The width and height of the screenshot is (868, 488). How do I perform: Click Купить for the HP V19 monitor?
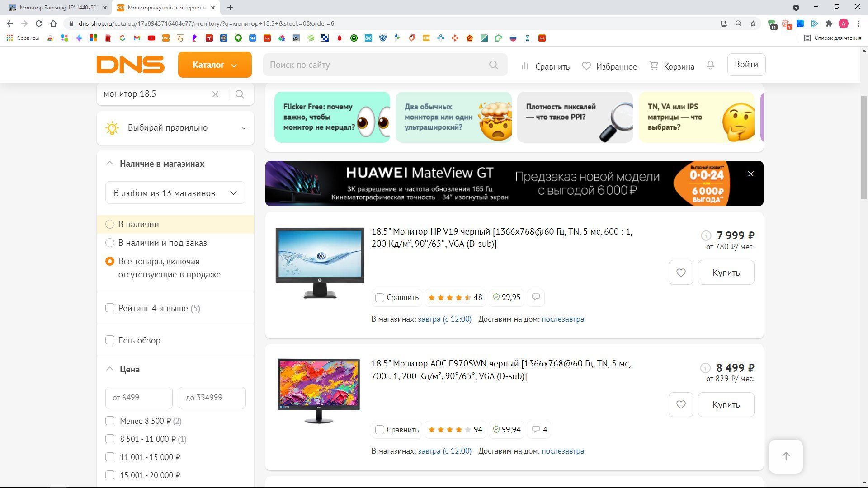coord(726,272)
